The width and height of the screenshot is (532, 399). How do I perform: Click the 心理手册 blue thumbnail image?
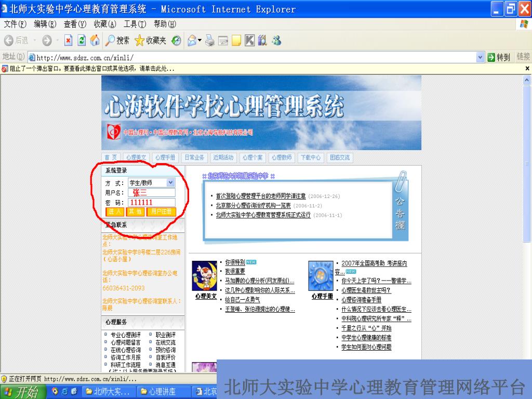(321, 276)
